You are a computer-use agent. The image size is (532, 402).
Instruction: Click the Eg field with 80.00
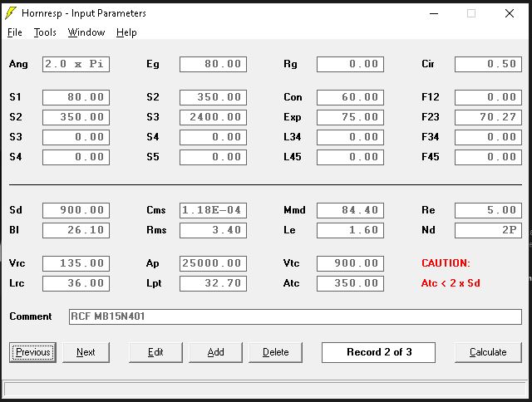point(213,65)
